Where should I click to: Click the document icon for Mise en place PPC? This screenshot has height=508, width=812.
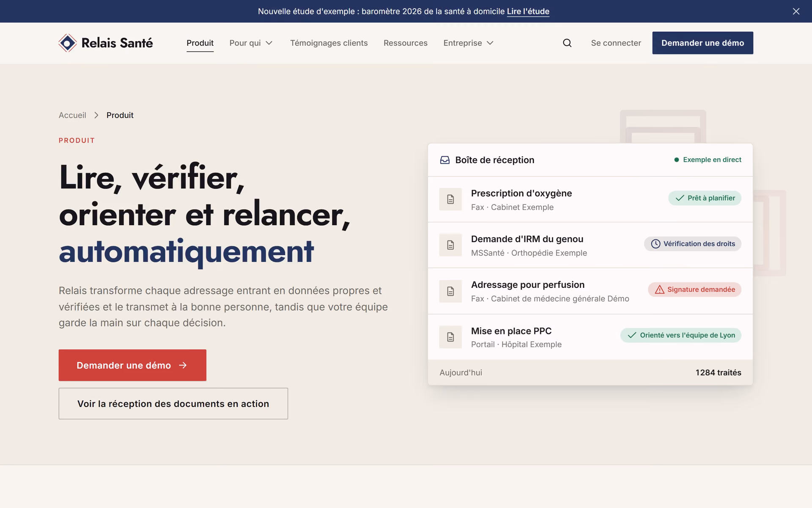[450, 337]
